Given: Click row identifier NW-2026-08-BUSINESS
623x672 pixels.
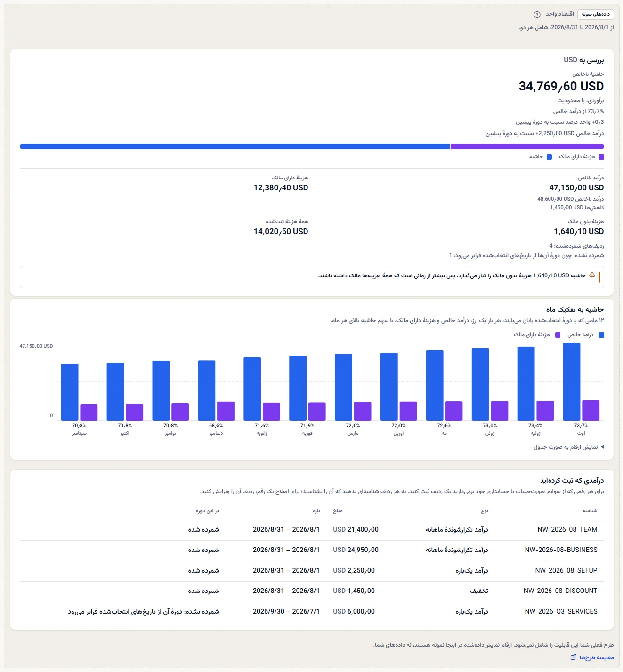Looking at the screenshot, I should [561, 550].
